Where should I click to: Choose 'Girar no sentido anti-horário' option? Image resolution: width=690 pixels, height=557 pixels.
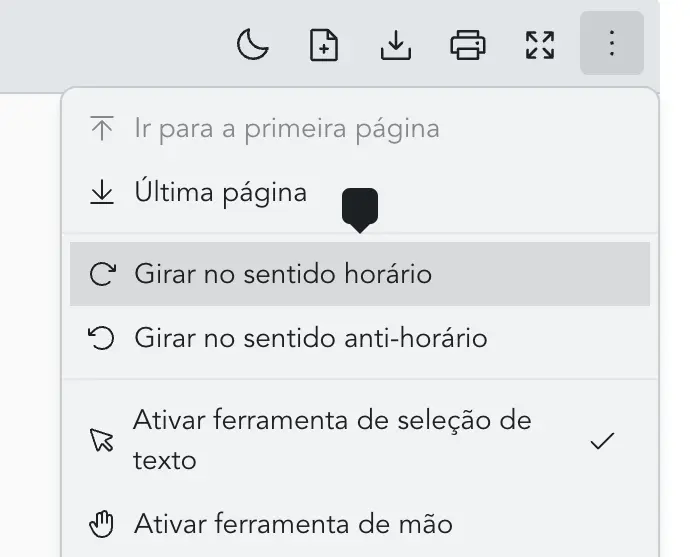[x=310, y=338]
